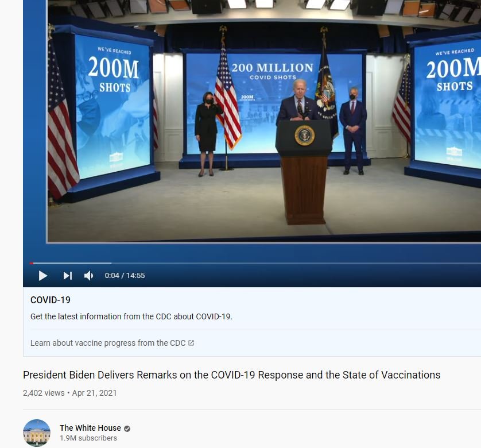Skip to the next video
The image size is (481, 448).
point(68,276)
